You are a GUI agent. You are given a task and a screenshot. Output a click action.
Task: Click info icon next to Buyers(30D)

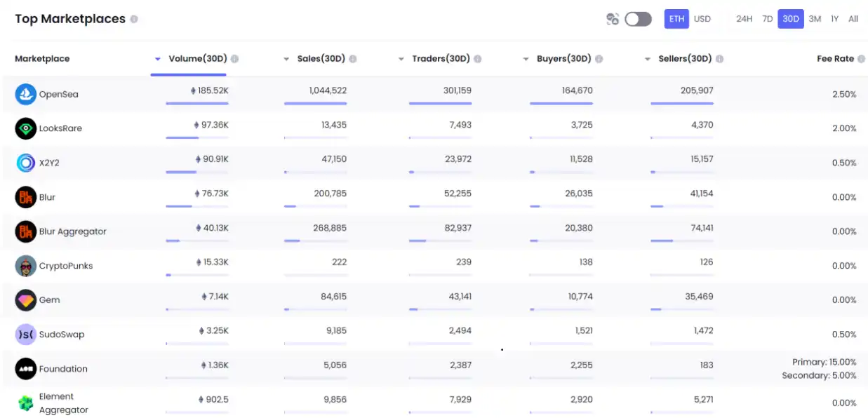599,59
